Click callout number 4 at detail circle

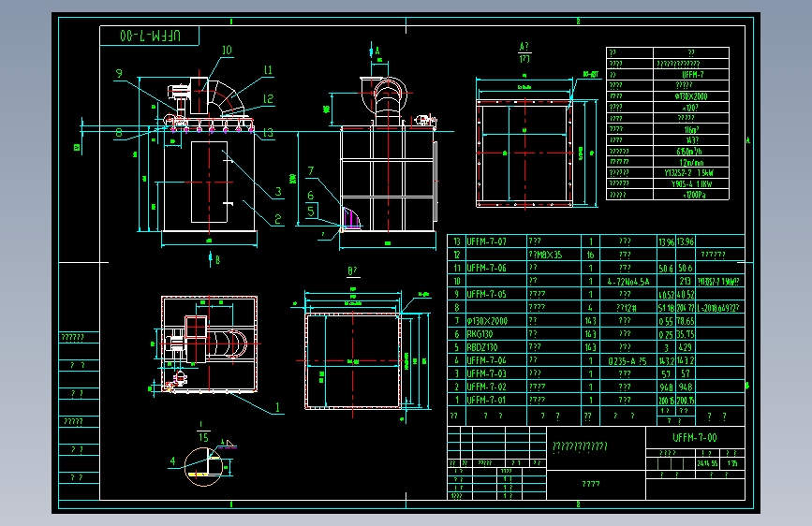pos(172,460)
